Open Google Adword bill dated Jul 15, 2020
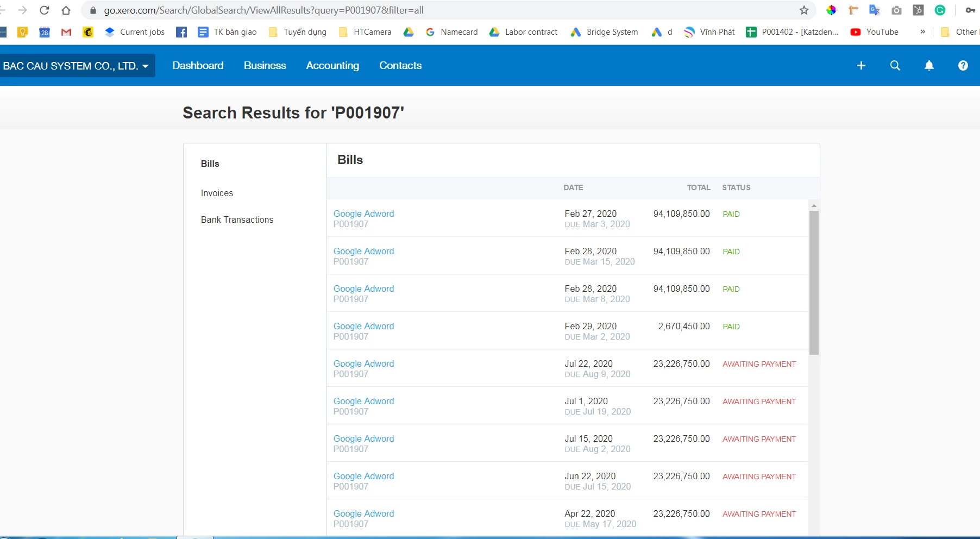 coord(363,439)
